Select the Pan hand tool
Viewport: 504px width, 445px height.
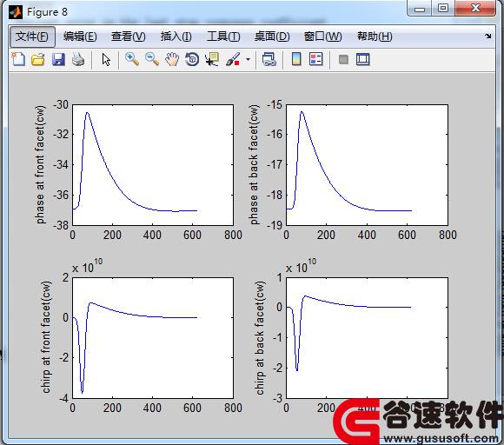(x=172, y=59)
